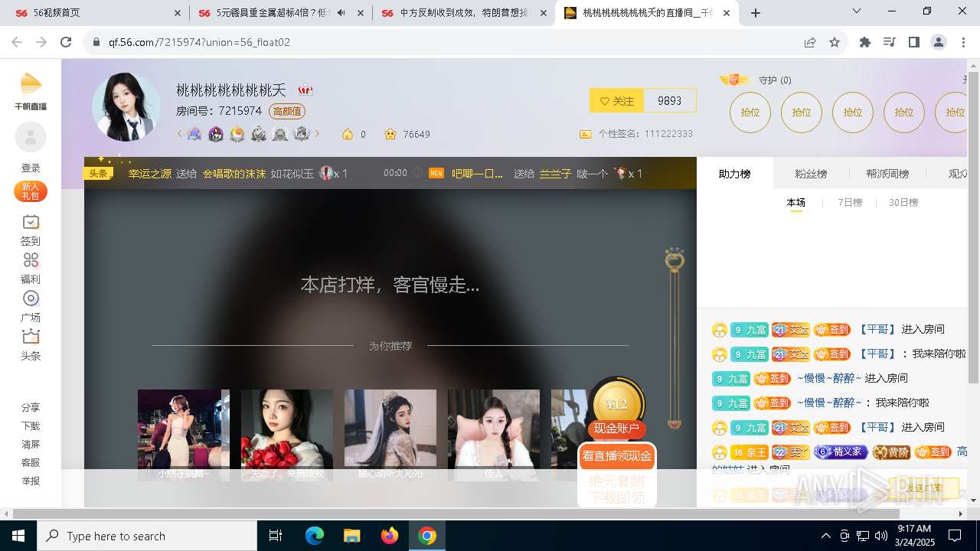Viewport: 980px width, 551px height.
Task: Bookmark this page with the star icon
Action: tap(835, 43)
